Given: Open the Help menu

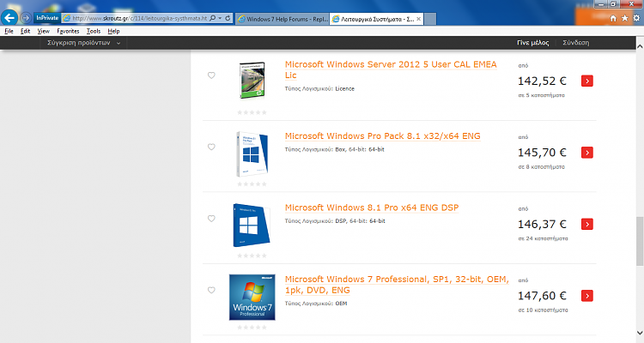Looking at the screenshot, I should coord(113,31).
